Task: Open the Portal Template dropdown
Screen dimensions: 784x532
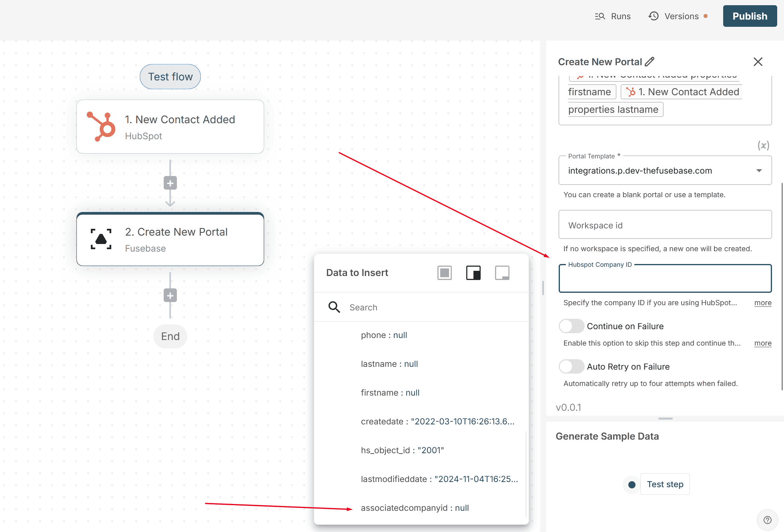Action: point(665,170)
